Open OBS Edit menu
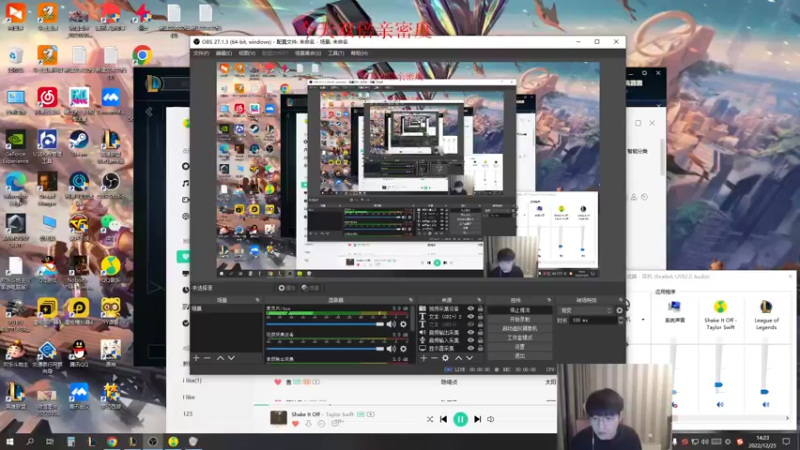The height and width of the screenshot is (450, 800). point(223,53)
